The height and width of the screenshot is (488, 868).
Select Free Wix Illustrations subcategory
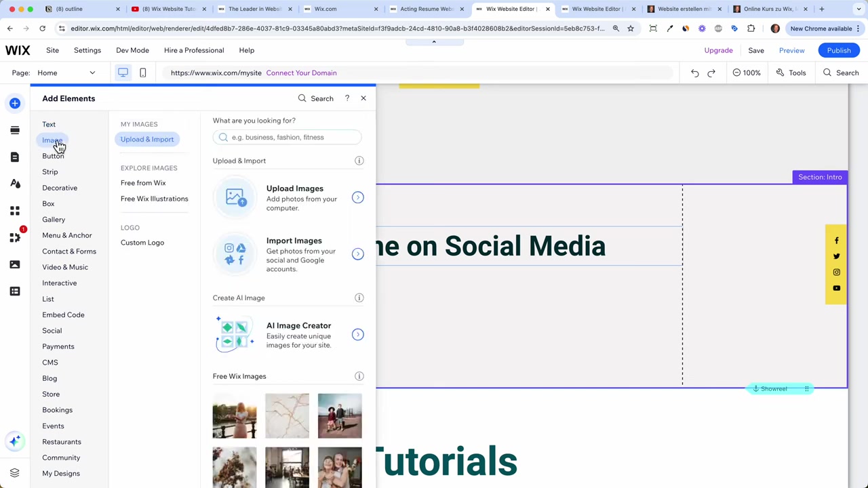[155, 199]
